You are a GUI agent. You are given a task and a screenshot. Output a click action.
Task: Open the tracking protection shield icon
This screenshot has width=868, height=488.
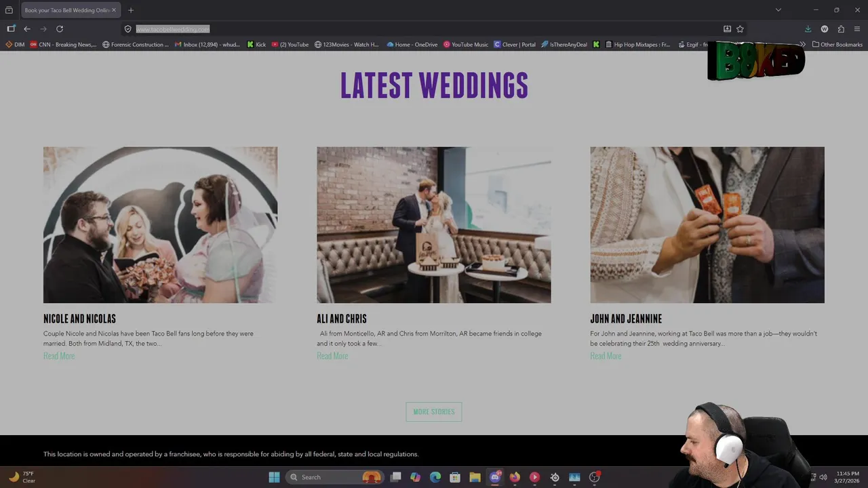pyautogui.click(x=127, y=29)
